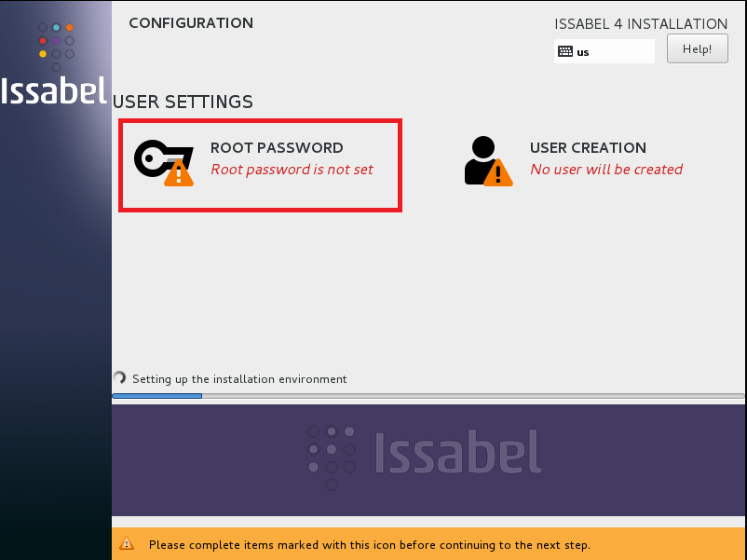The height and width of the screenshot is (560, 747).
Task: Click the keyboard icon next to us
Action: coord(566,49)
